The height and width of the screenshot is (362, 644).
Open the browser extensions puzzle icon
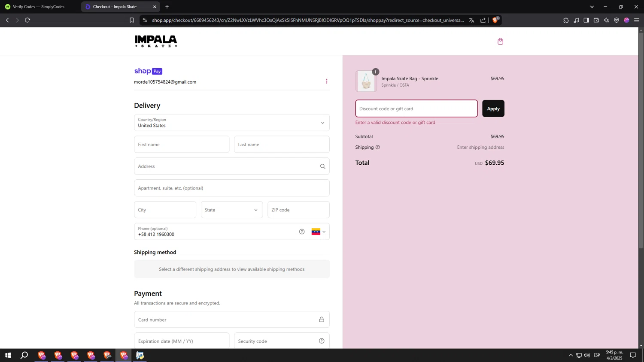point(566,20)
